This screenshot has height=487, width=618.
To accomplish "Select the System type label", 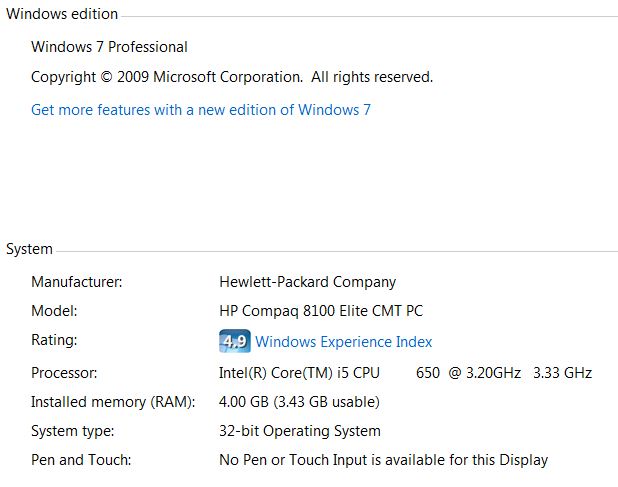I will tap(73, 431).
